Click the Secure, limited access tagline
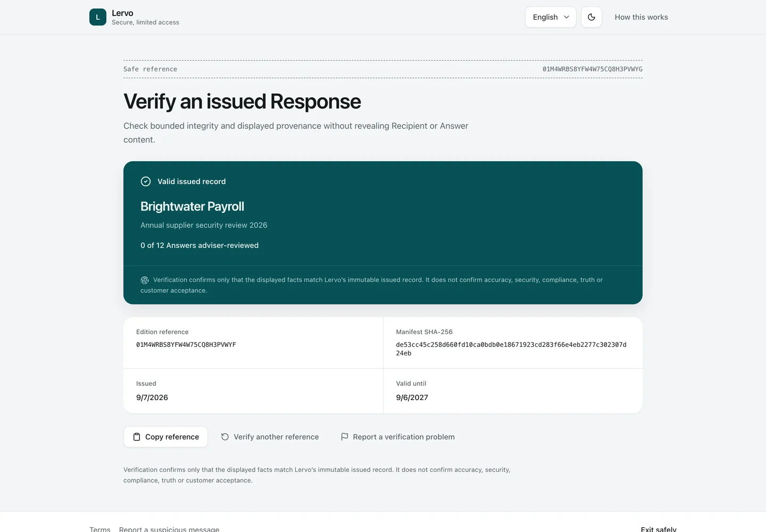766x532 pixels. pyautogui.click(x=145, y=22)
